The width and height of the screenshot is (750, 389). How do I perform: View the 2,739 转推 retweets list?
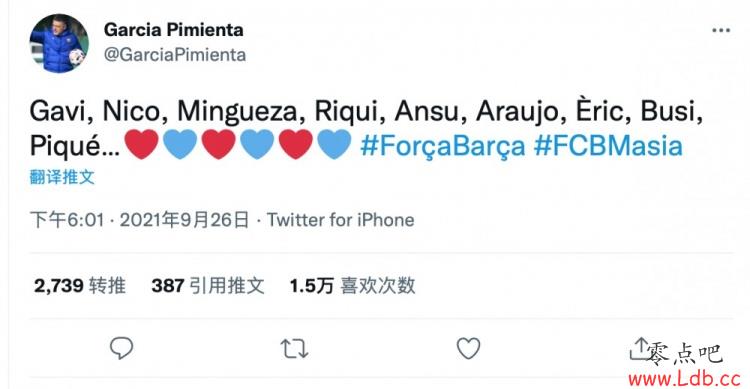(x=80, y=286)
